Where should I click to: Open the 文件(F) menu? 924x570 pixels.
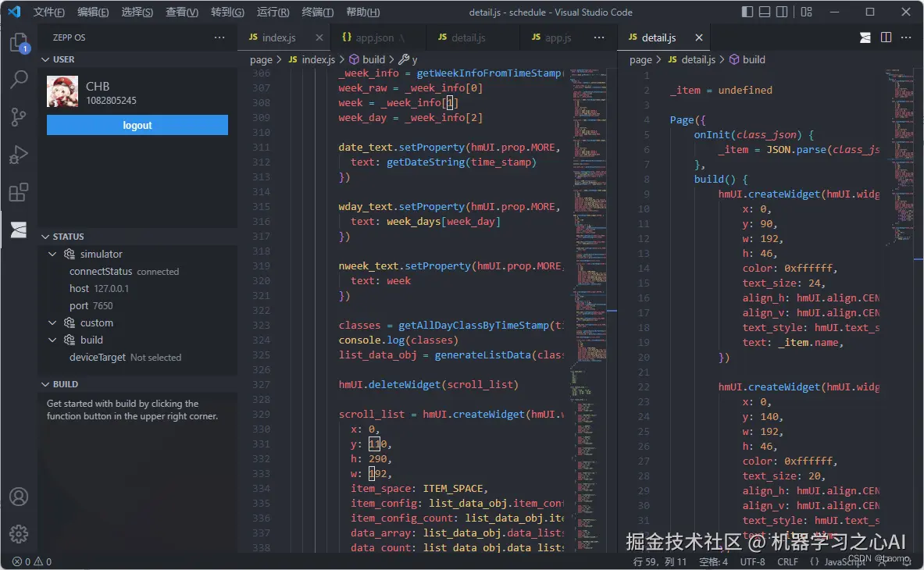coord(49,12)
